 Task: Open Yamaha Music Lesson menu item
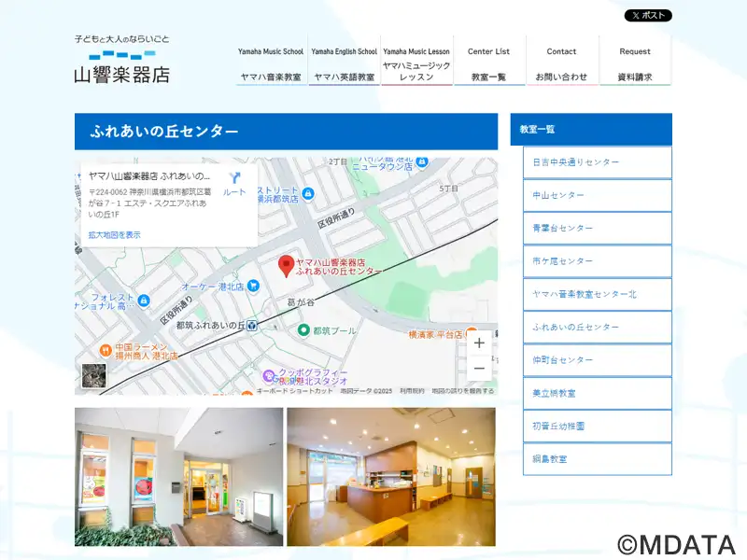click(x=416, y=61)
